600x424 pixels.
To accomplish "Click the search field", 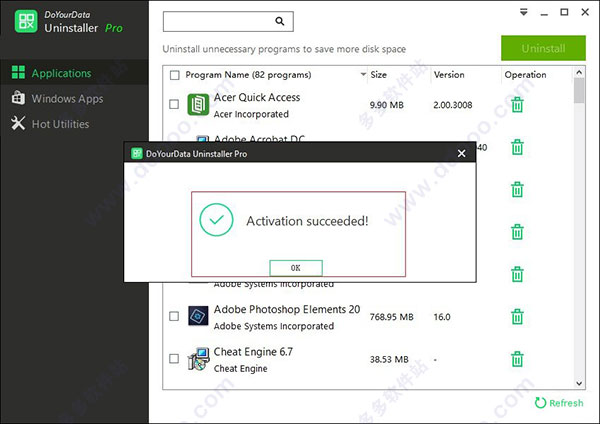I will [x=228, y=21].
